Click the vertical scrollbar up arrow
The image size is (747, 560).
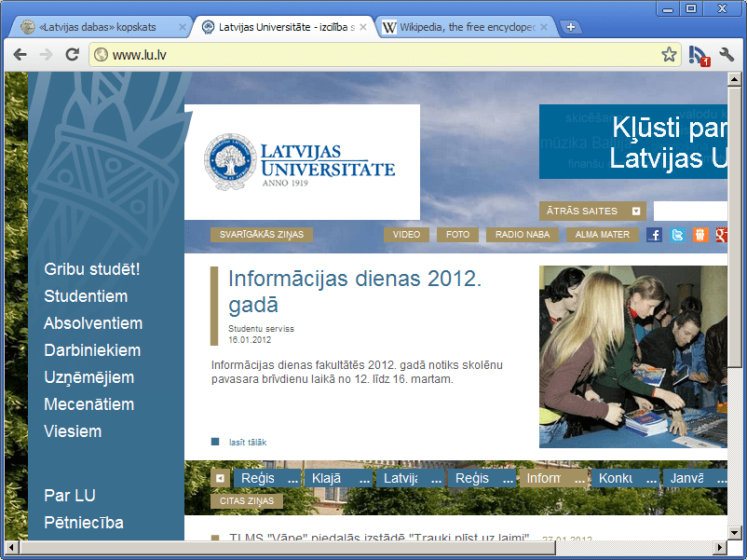coord(734,79)
